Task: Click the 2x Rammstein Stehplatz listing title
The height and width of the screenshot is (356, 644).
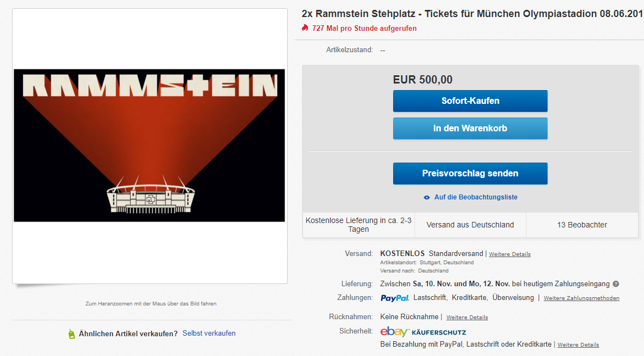Action: click(x=472, y=13)
